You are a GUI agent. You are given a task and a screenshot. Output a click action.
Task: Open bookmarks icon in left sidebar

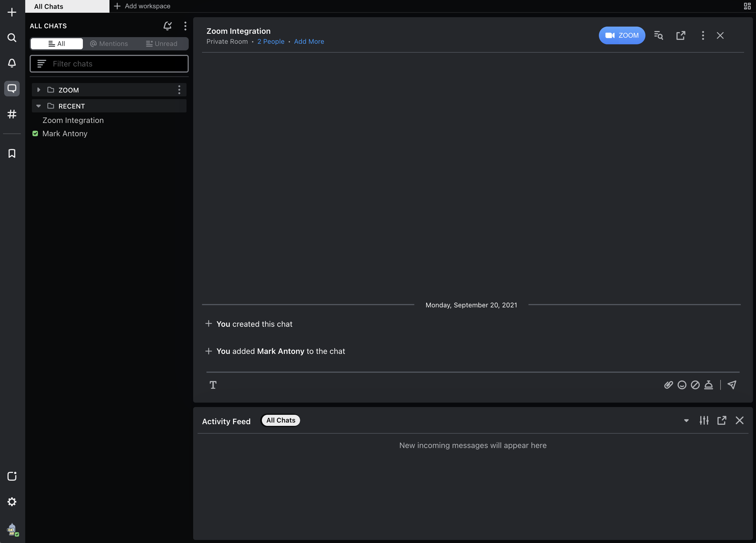pyautogui.click(x=12, y=153)
